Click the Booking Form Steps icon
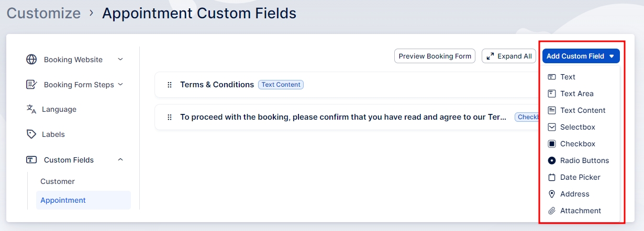 (x=31, y=85)
